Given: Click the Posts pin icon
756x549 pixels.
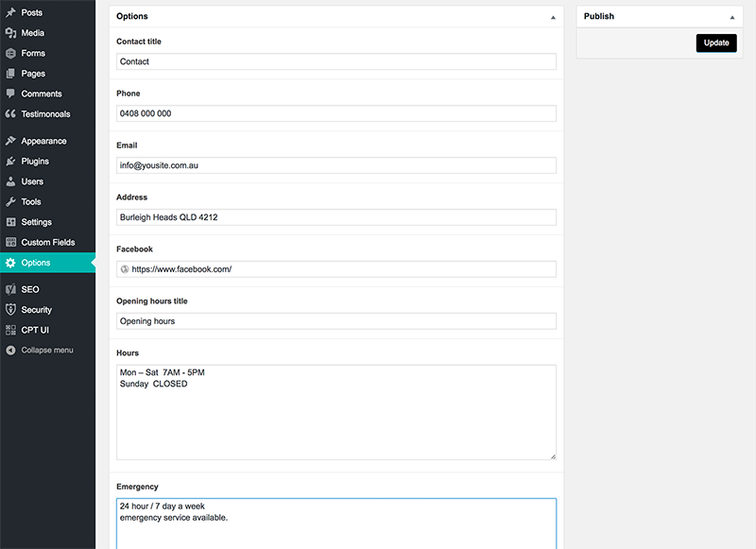Looking at the screenshot, I should [10, 12].
